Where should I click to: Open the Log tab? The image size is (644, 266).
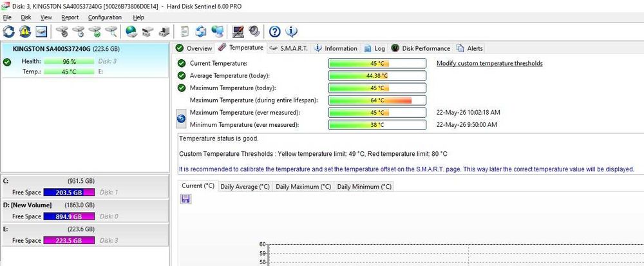tap(374, 48)
